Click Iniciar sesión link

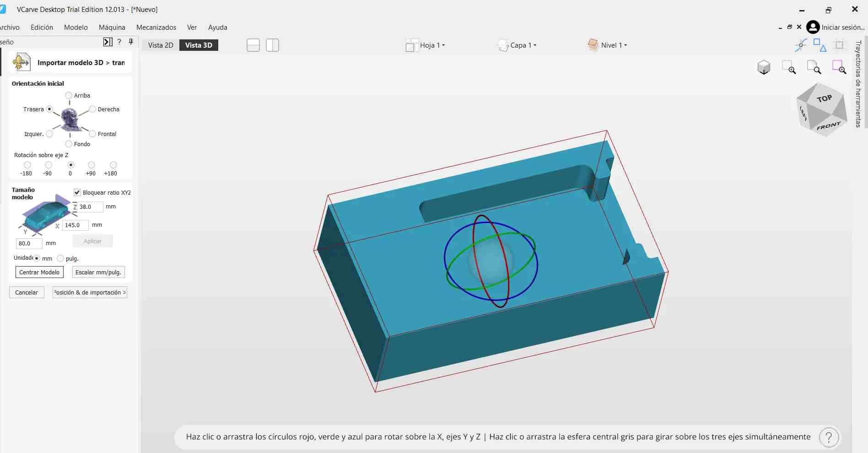[843, 27]
